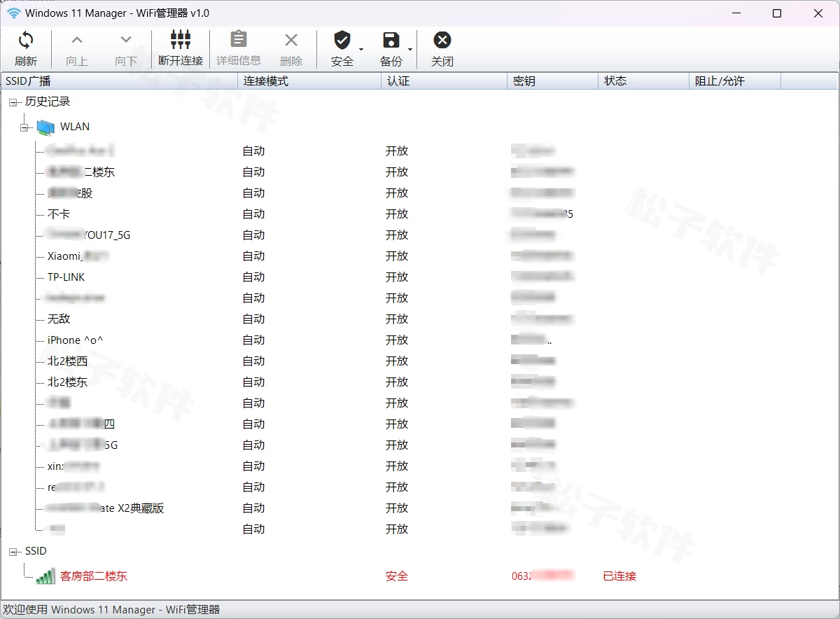Click the WLAN tree label
The width and height of the screenshot is (840, 619).
click(75, 127)
